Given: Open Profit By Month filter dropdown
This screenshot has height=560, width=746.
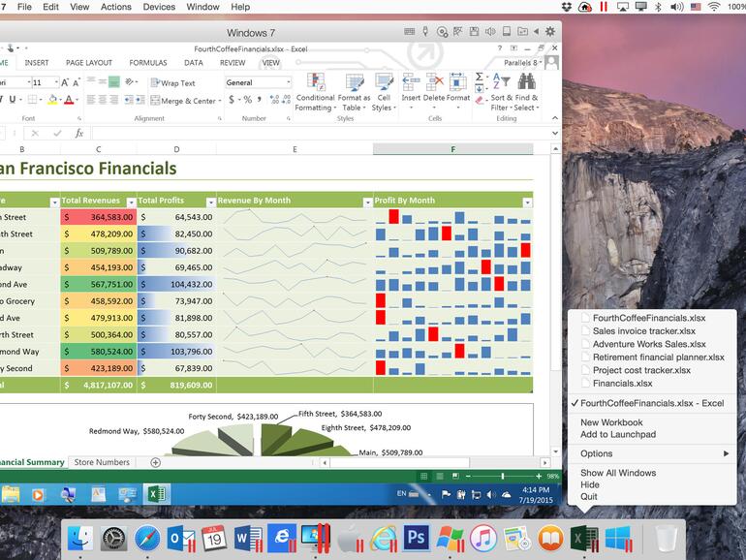Looking at the screenshot, I should (x=527, y=202).
